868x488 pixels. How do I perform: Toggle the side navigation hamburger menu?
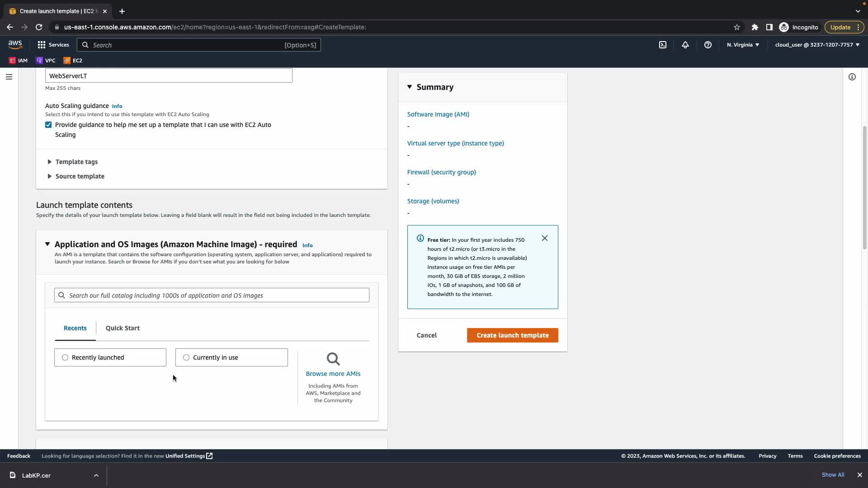coord(9,77)
